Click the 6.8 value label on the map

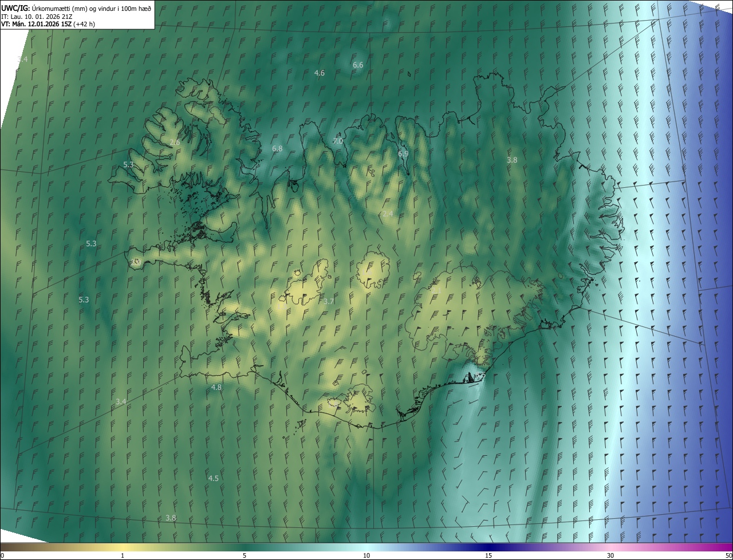coord(277,148)
